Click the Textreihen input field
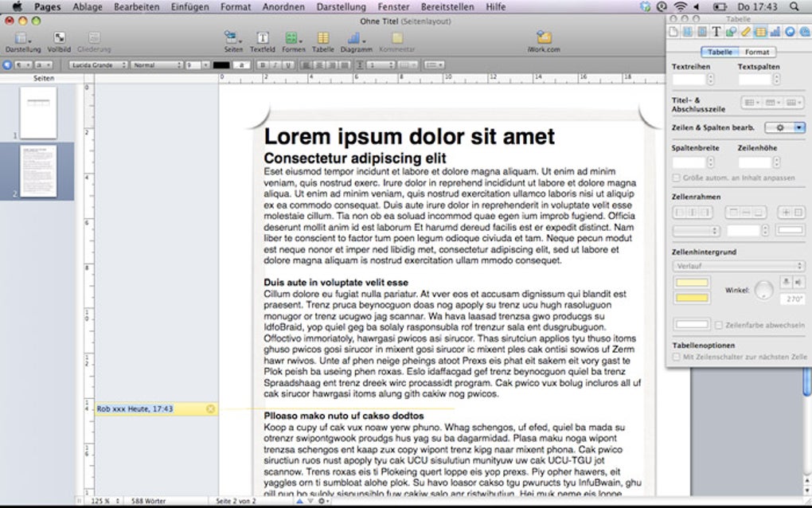 (689, 80)
